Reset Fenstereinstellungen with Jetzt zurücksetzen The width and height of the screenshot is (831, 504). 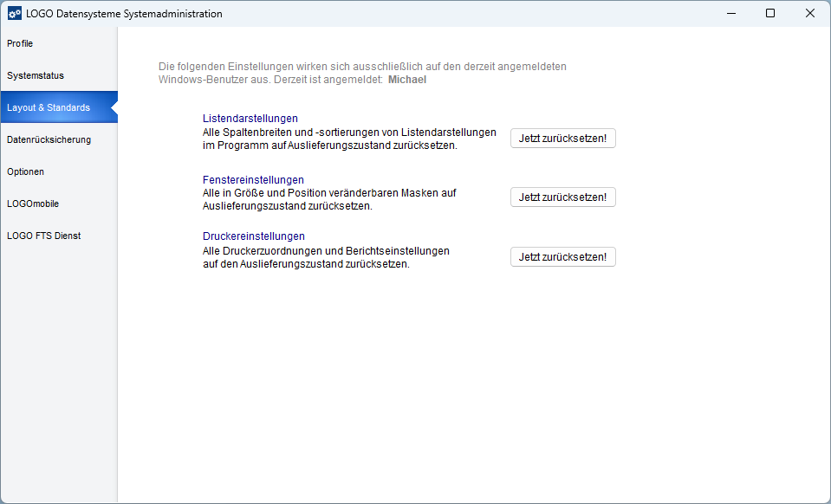[x=563, y=197]
